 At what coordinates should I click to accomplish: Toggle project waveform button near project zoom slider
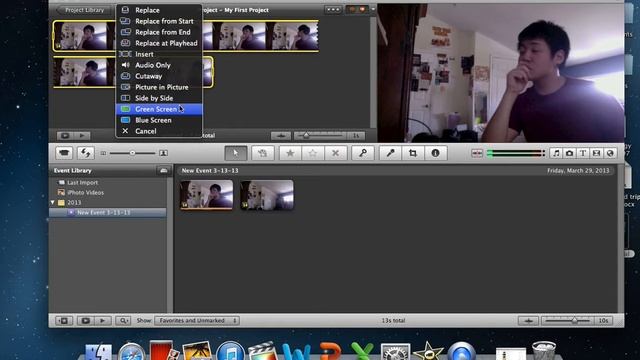(281, 136)
